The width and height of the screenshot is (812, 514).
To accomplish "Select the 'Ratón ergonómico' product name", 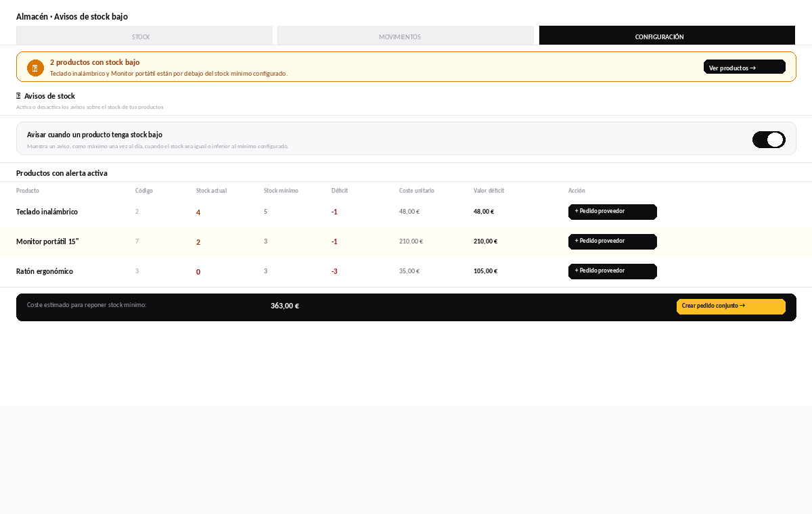I will pos(45,271).
